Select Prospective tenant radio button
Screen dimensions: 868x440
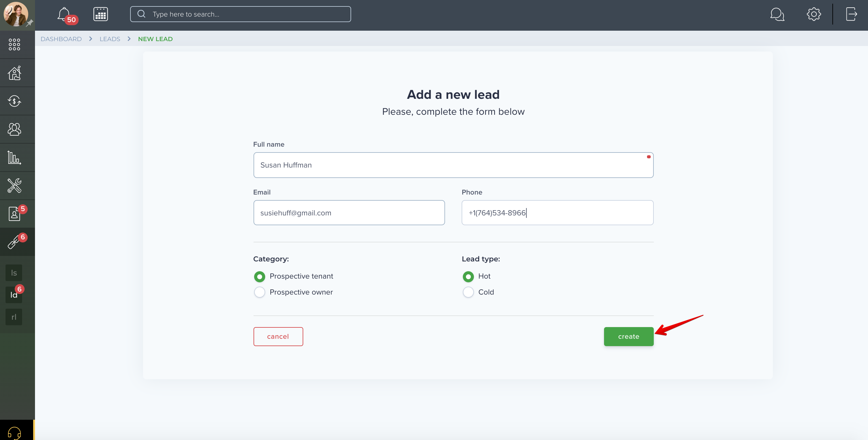(x=259, y=276)
